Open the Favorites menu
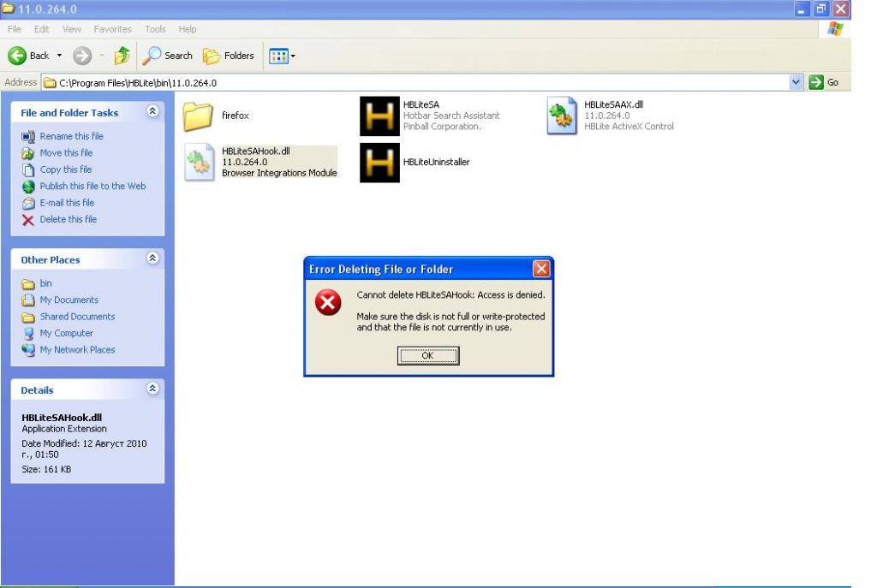This screenshot has height=588, width=877. coord(112,29)
